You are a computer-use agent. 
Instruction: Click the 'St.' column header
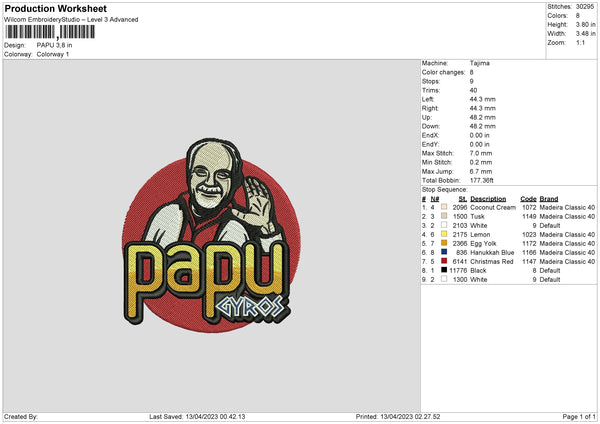coord(463,199)
